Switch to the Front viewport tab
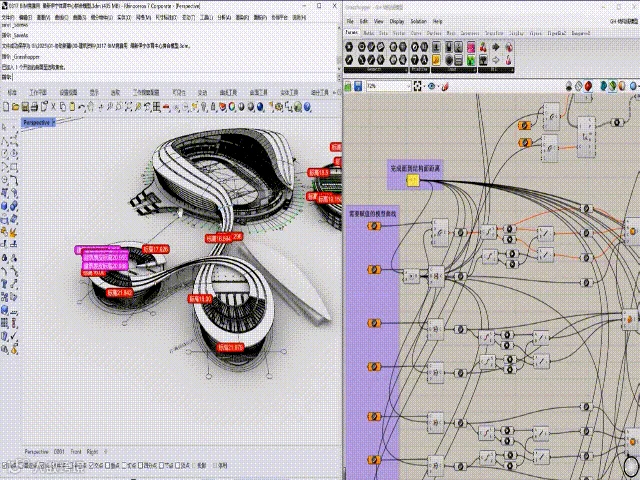The image size is (640, 480). click(76, 452)
